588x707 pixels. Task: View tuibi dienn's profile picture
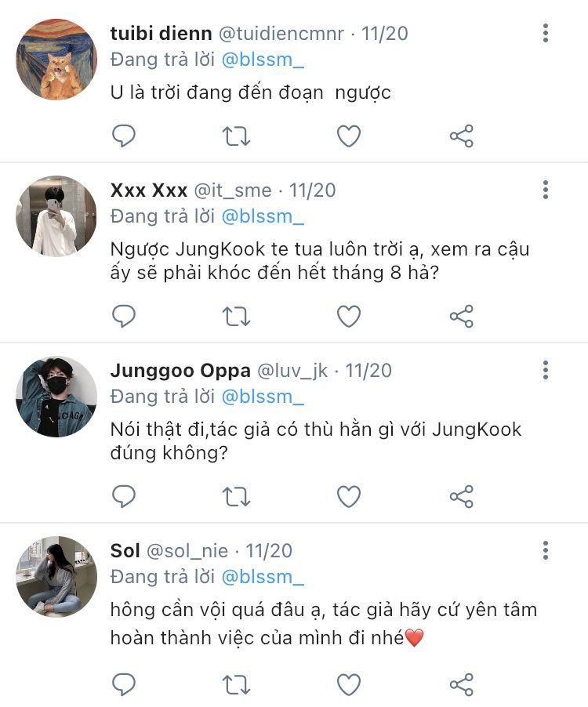coord(56,60)
